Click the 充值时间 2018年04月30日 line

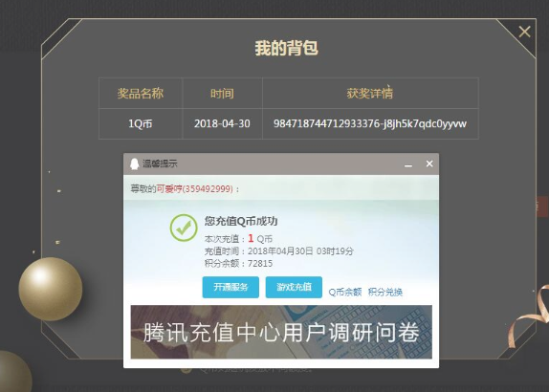(279, 250)
